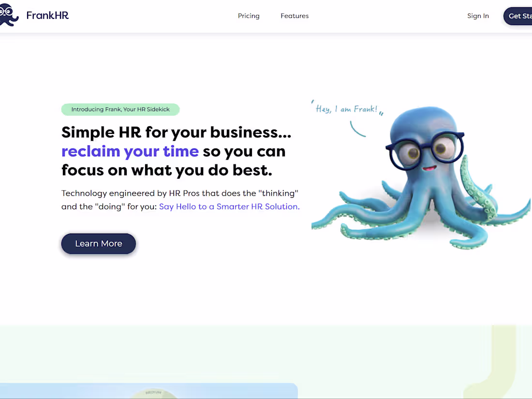The image size is (532, 399).
Task: Select the 'Simple HR for your business' heading
Action: [176, 132]
